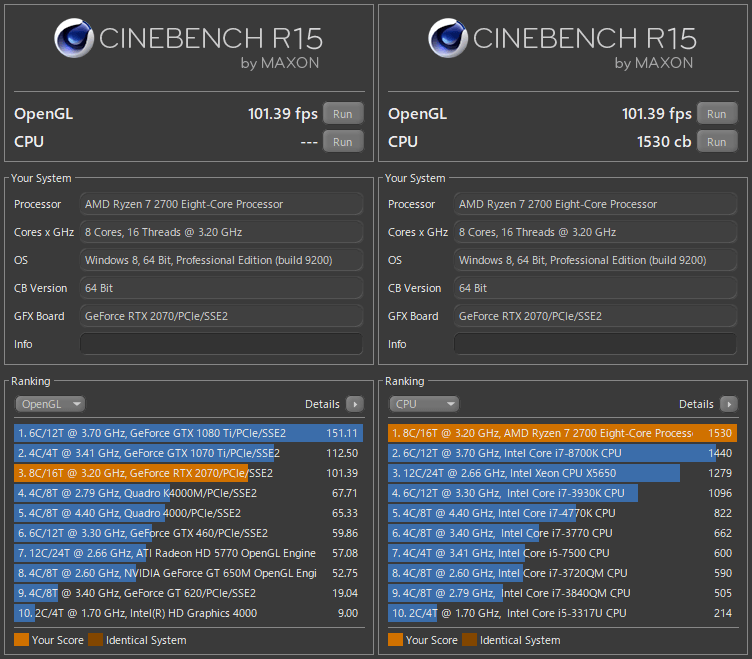
Task: Click the Processor field in right window
Action: coord(595,204)
